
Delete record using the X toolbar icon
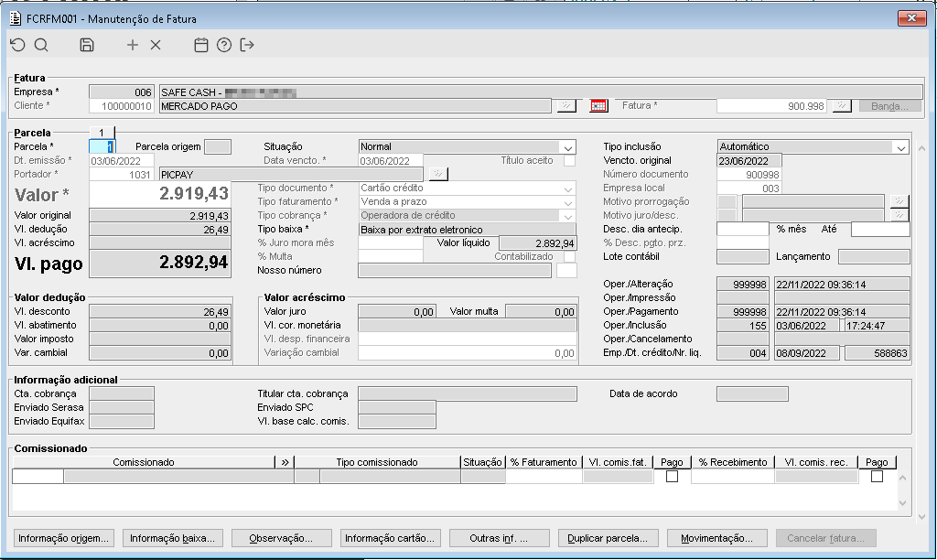click(156, 45)
